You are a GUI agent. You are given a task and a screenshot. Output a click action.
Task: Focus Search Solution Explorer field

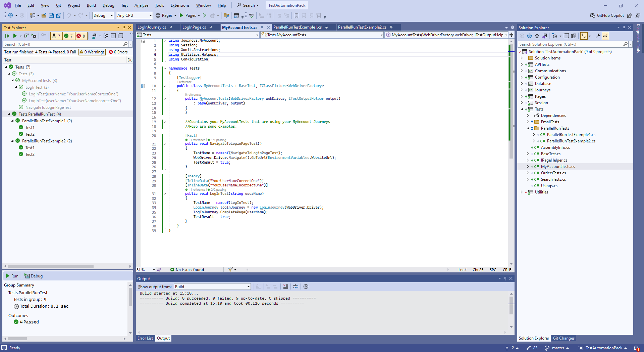click(x=571, y=44)
